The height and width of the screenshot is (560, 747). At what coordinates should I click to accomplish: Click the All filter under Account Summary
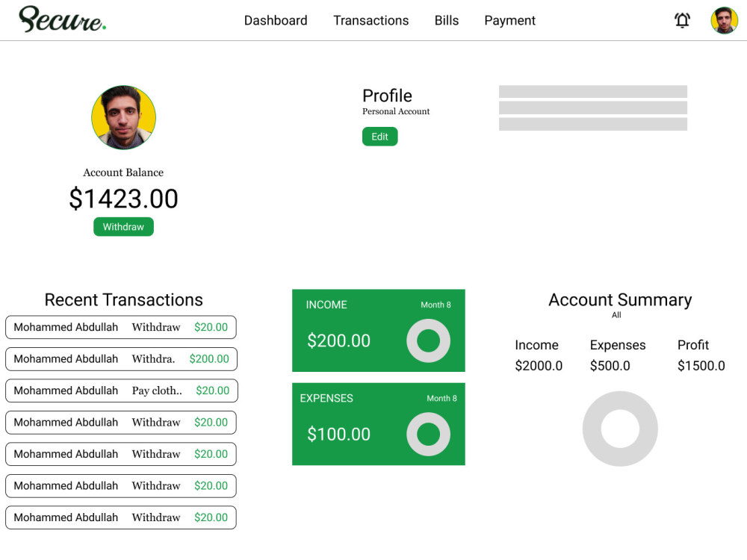click(x=616, y=315)
